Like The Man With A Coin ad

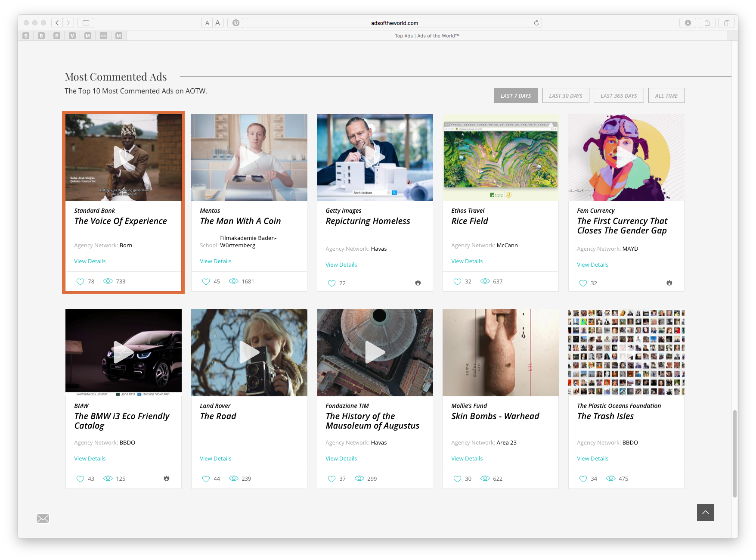tap(206, 281)
